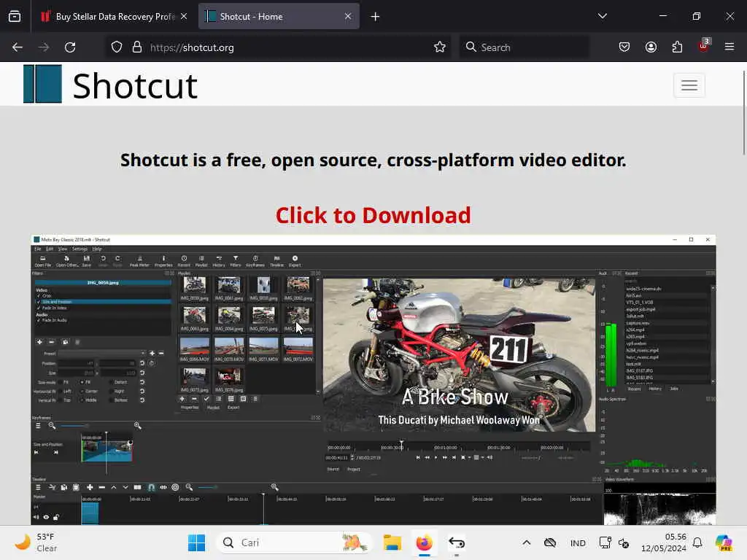Expand the website navigation hamburger menu
This screenshot has width=747, height=560.
(689, 86)
